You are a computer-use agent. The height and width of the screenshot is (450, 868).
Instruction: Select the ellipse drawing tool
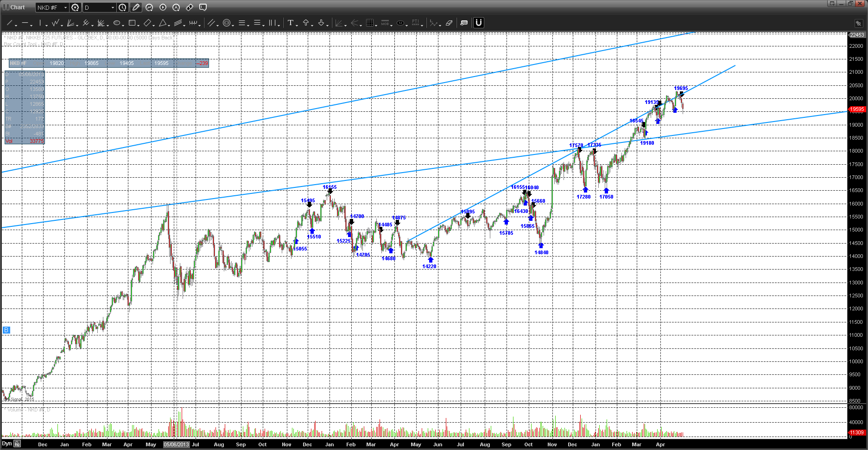point(117,23)
